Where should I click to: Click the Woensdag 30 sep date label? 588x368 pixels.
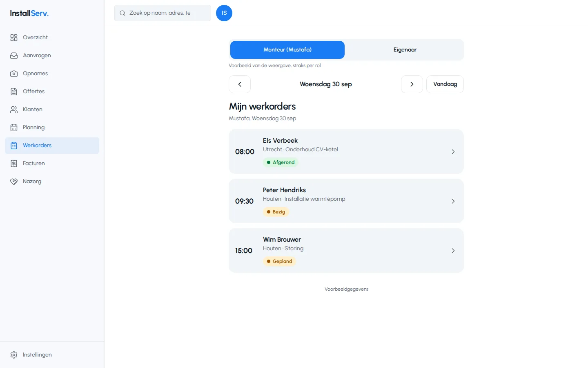click(x=326, y=84)
